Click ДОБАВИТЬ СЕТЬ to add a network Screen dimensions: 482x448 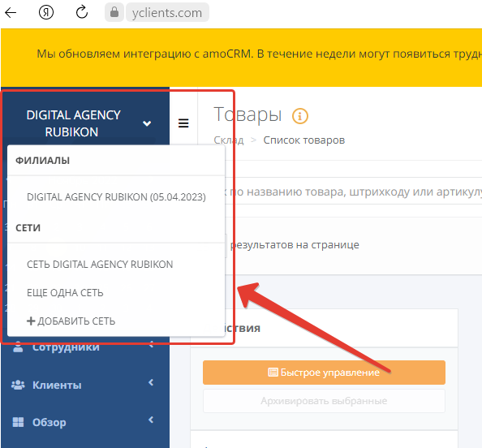71,321
